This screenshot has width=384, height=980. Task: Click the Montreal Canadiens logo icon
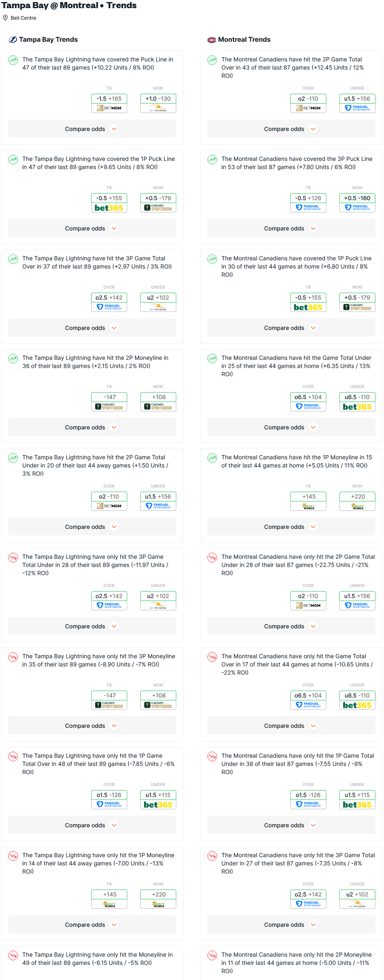coord(212,40)
